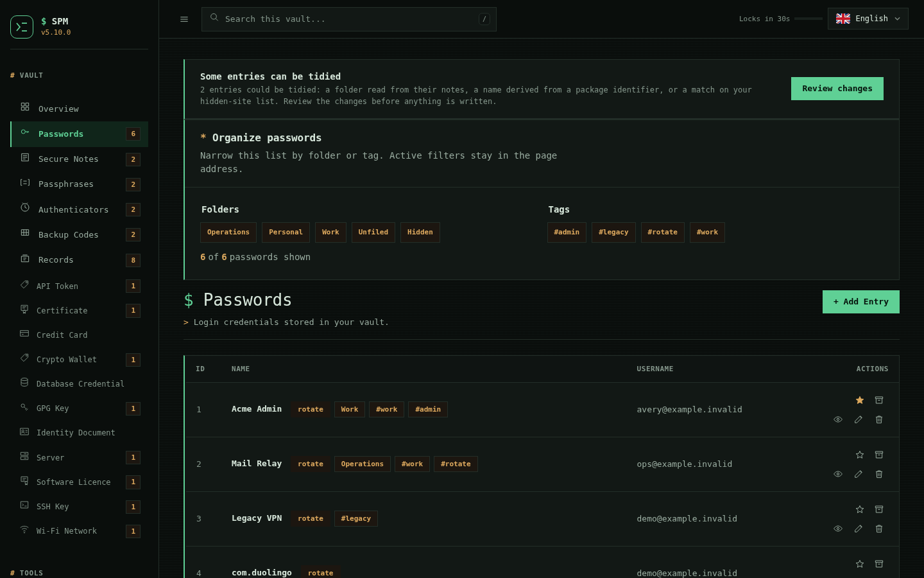Viewport: 924px width, 578px height.
Task: Edit the Acme Admin entry
Action: (859, 419)
